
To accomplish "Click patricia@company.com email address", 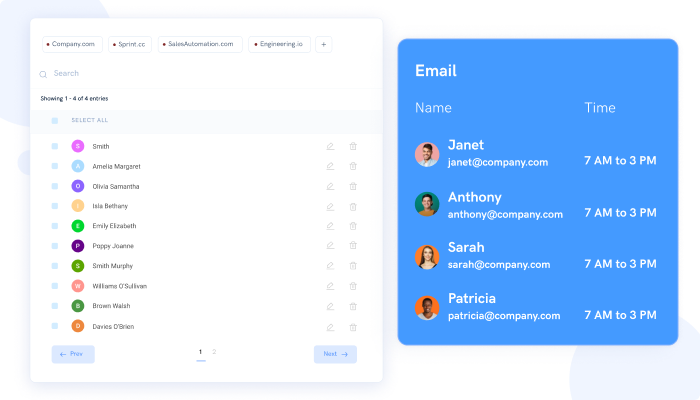I will click(x=504, y=316).
